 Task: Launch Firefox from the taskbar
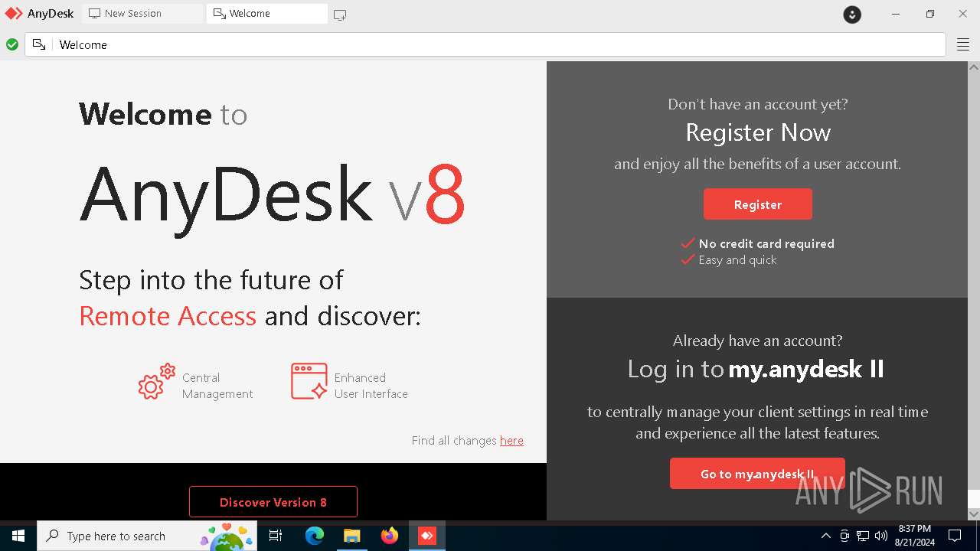[x=389, y=536]
